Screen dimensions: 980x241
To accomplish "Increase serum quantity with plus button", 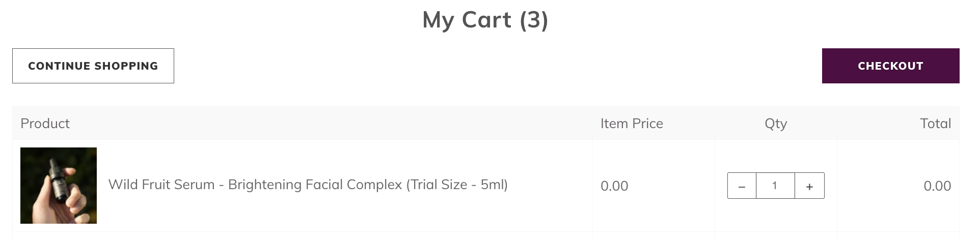I will pyautogui.click(x=809, y=186).
